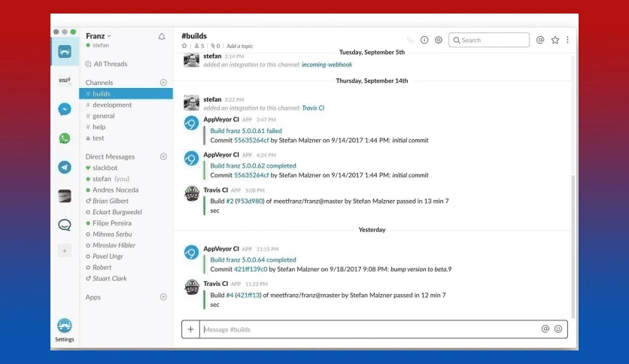This screenshot has height=364, width=629.
Task: Open Travis build #2 link
Action: coord(230,202)
